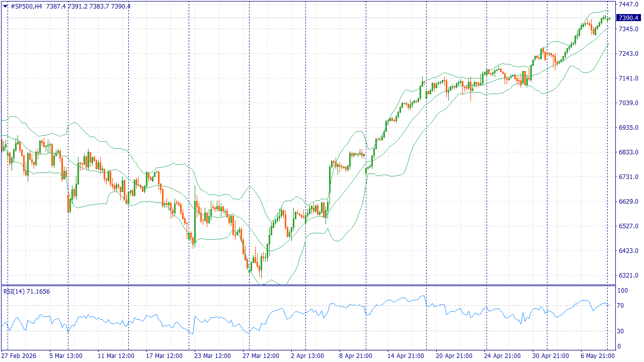Click the current price tag 7390.4
This screenshot has height=362, width=644.
[x=628, y=18]
